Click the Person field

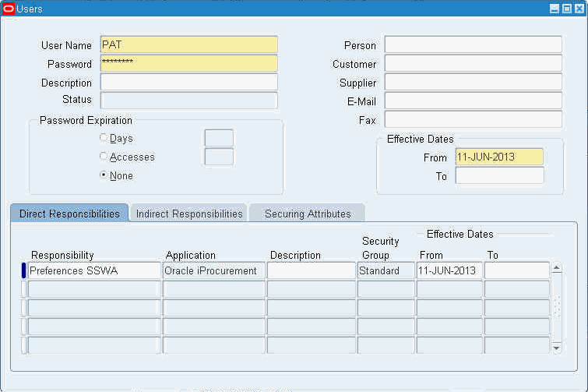pos(473,45)
